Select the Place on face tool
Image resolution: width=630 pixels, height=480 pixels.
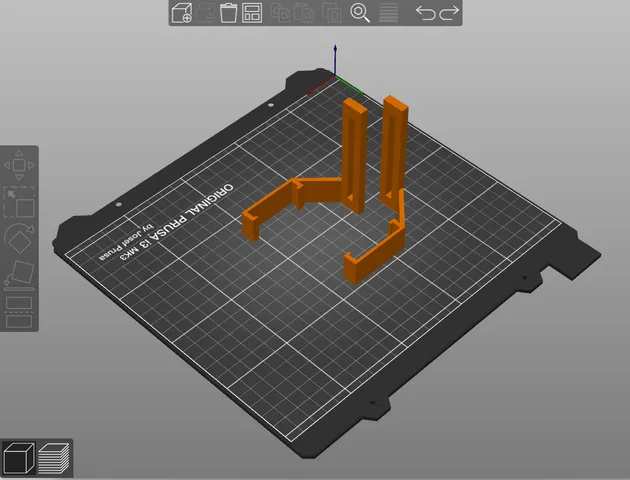point(19,275)
